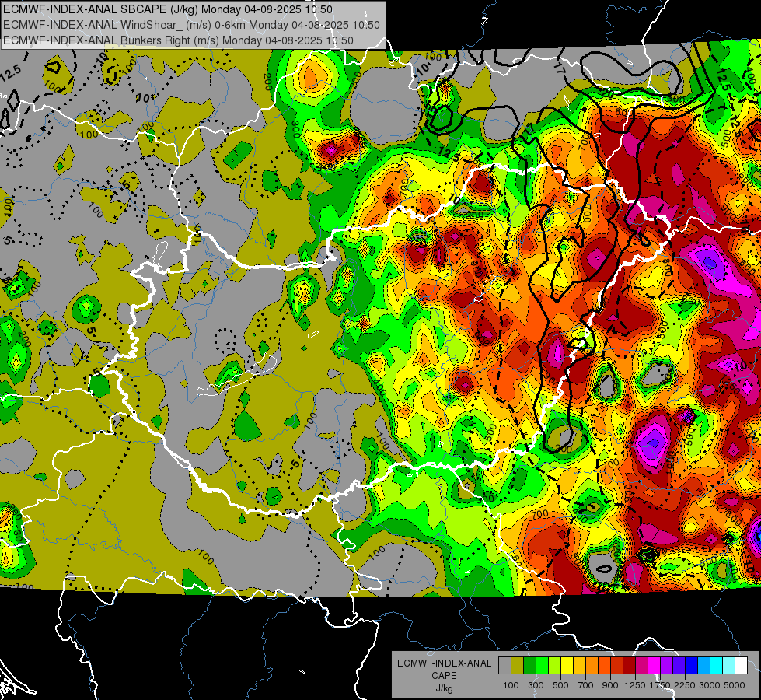The width and height of the screenshot is (761, 700).
Task: Pick the indigo swatch before the 2250 tick
Action: pos(679,665)
